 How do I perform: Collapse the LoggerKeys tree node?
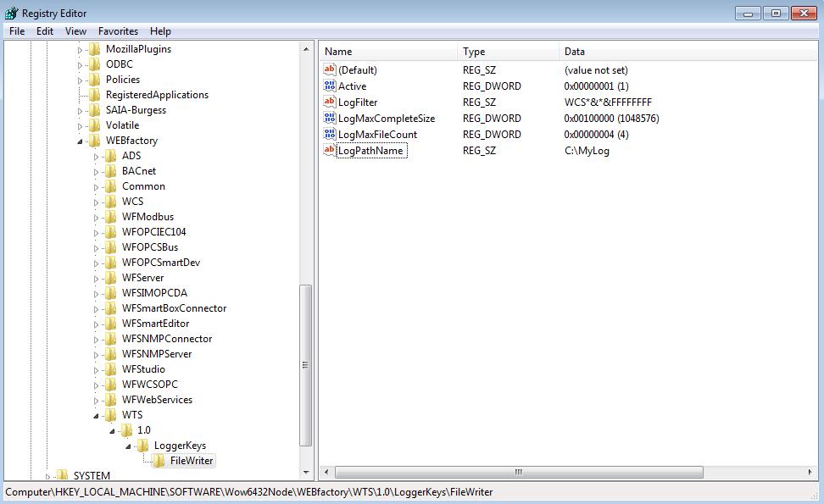tap(128, 446)
